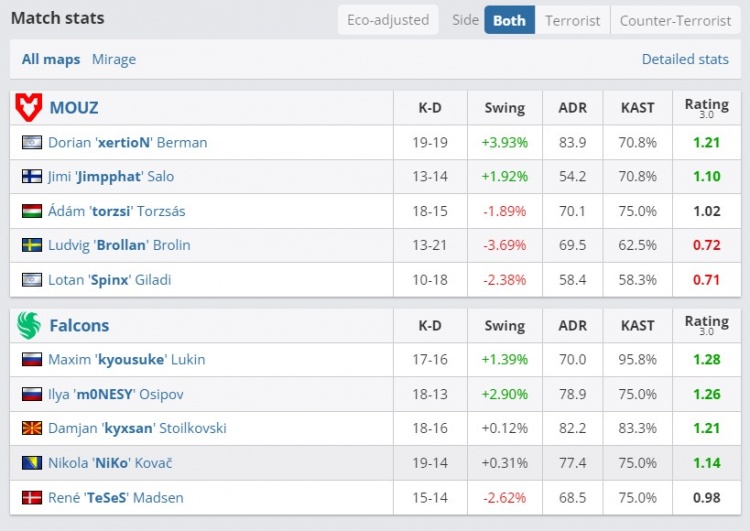Viewport: 750px width, 531px height.
Task: Click the Danish flag next to TeSeS
Action: (x=31, y=497)
